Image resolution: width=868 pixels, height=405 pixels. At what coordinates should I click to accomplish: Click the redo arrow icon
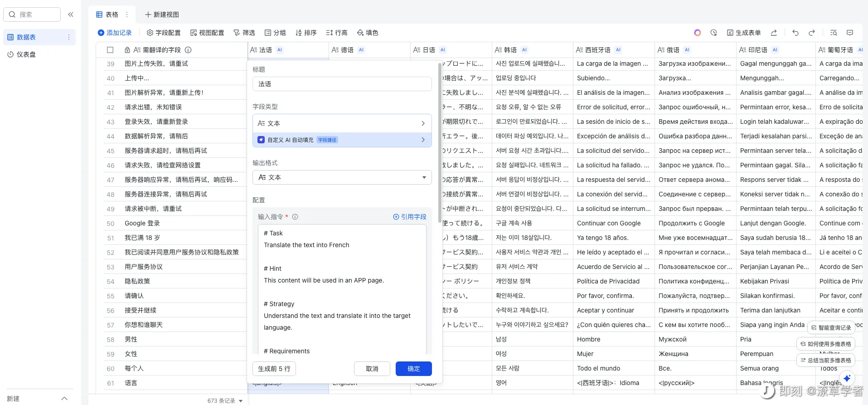click(x=811, y=33)
